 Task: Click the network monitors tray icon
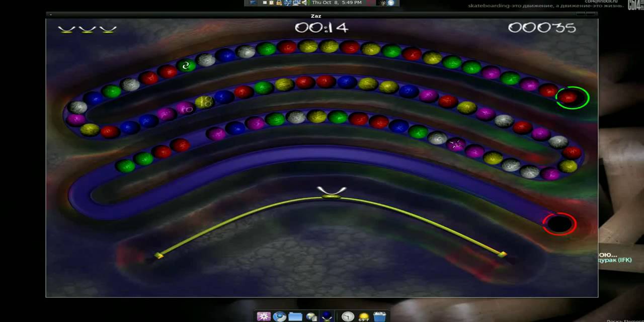[x=297, y=3]
